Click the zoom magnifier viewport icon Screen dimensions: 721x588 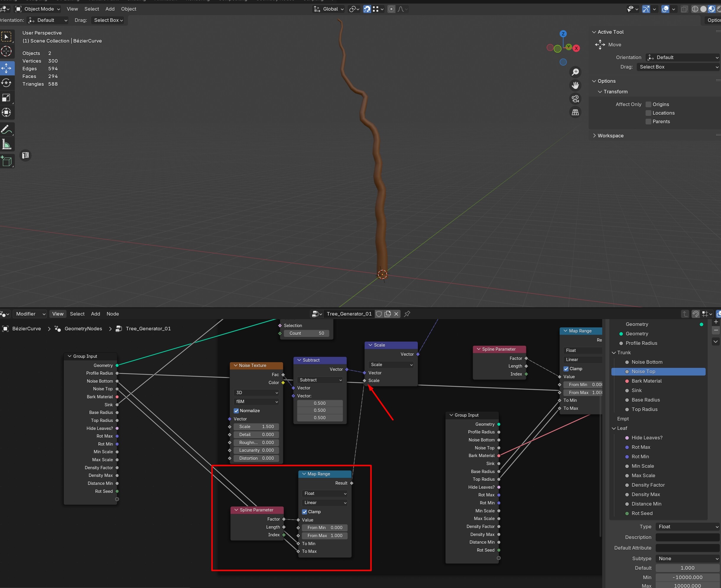(575, 72)
